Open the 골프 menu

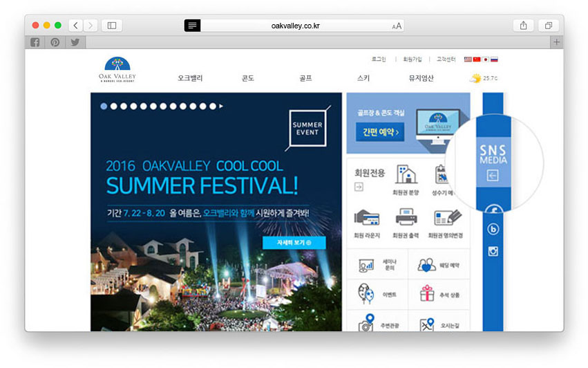click(x=305, y=79)
